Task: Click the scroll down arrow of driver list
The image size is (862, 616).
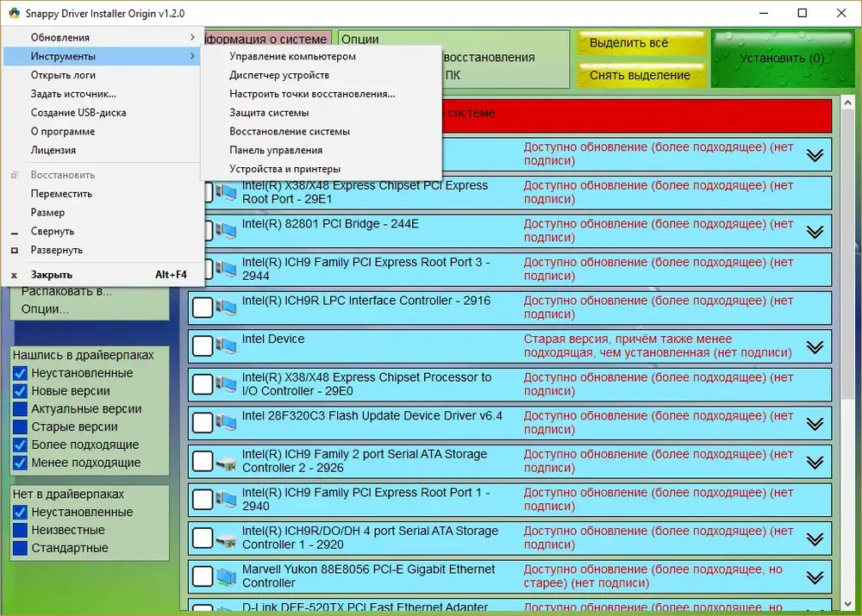Action: coord(847,603)
